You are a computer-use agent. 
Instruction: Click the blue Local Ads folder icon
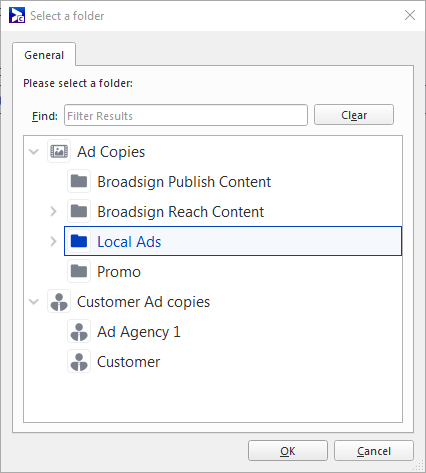tap(79, 241)
